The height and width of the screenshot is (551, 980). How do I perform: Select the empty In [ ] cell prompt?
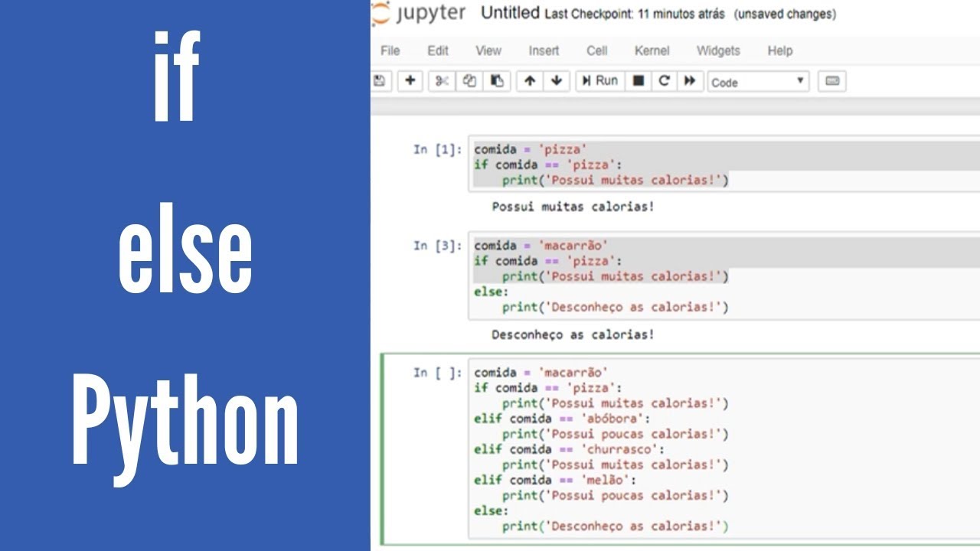click(x=438, y=373)
